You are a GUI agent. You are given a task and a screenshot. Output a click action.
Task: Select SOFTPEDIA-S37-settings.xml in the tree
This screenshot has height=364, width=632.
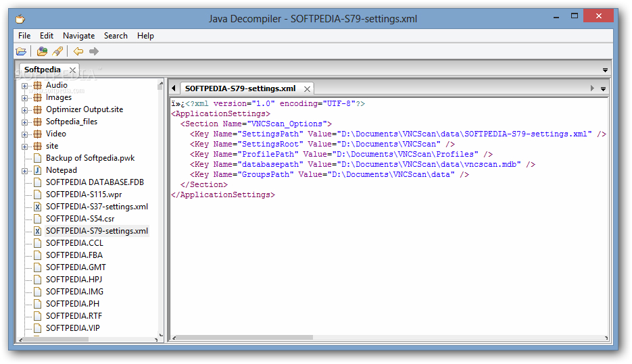click(x=97, y=207)
